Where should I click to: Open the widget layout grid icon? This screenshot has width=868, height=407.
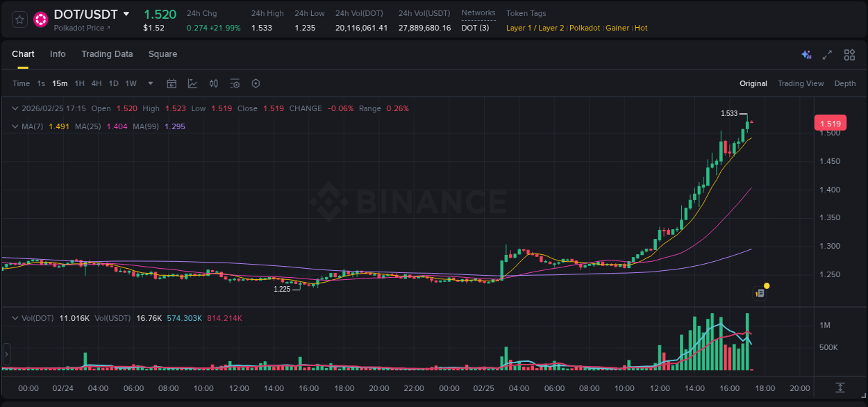[x=848, y=54]
